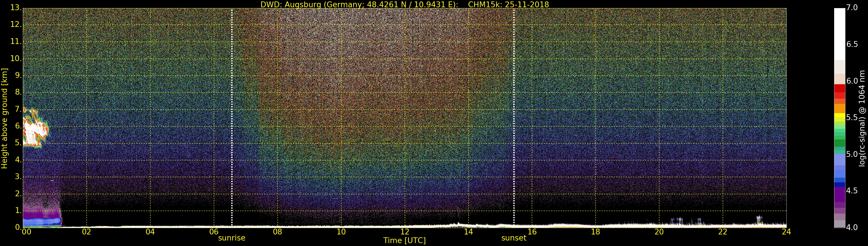Click the x-axis tick label '06'

click(214, 232)
